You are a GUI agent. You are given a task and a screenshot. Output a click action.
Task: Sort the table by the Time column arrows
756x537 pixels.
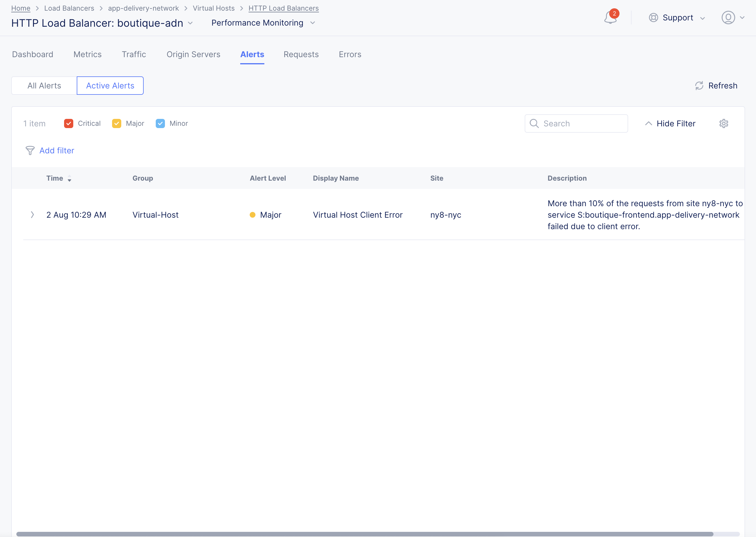[x=70, y=179]
